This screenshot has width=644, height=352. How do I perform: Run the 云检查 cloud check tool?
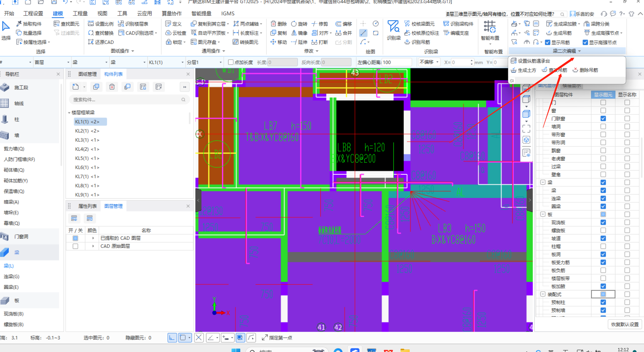(176, 33)
